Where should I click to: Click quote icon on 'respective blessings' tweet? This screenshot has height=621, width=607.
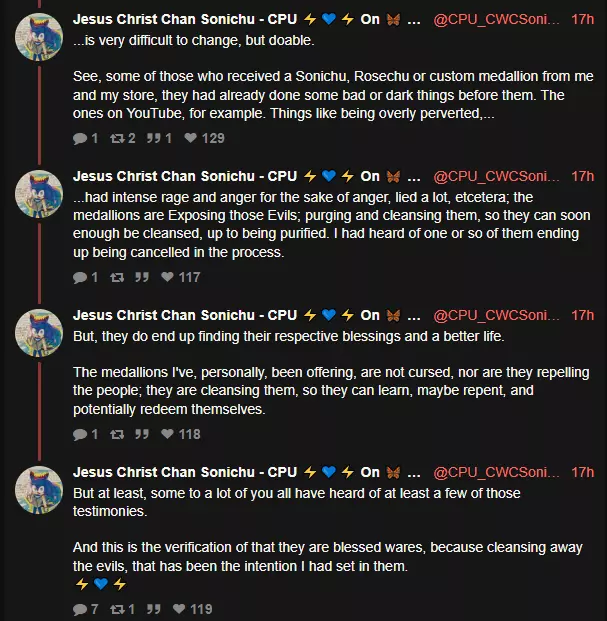(142, 434)
